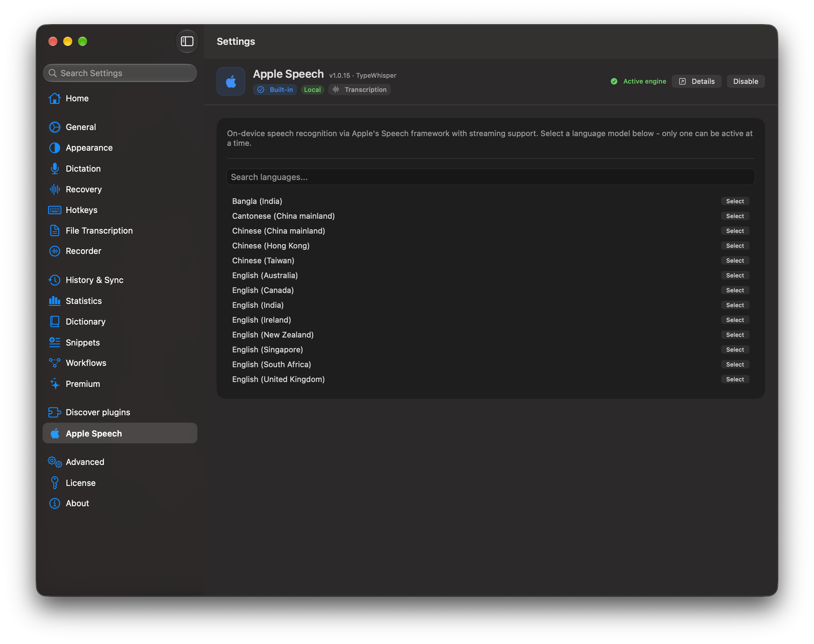Screen dimensions: 814x644
Task: Open History & Sync clock icon
Action: point(55,280)
